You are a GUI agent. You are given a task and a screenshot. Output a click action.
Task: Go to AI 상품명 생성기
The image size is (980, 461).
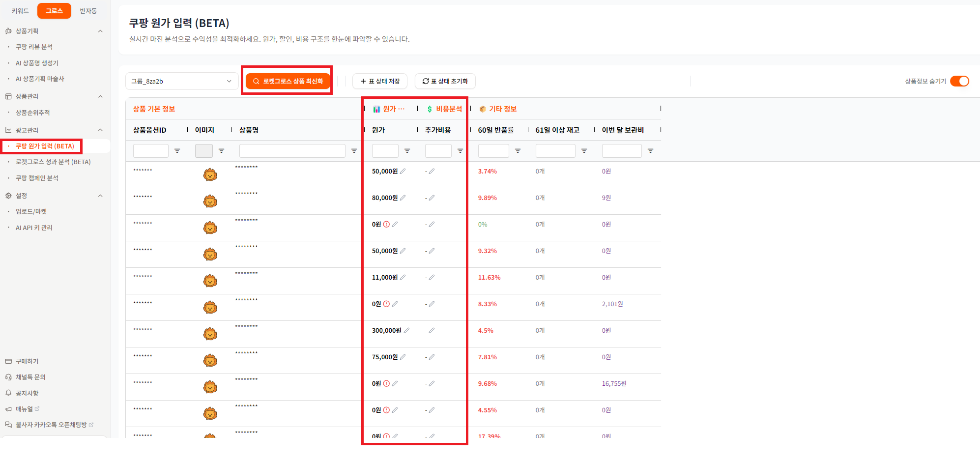(x=37, y=63)
